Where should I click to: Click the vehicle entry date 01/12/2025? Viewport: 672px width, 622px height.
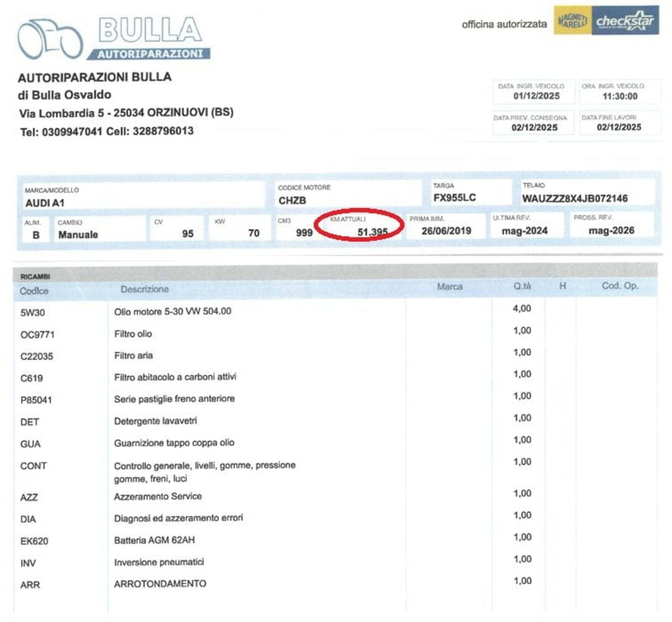coord(536,96)
